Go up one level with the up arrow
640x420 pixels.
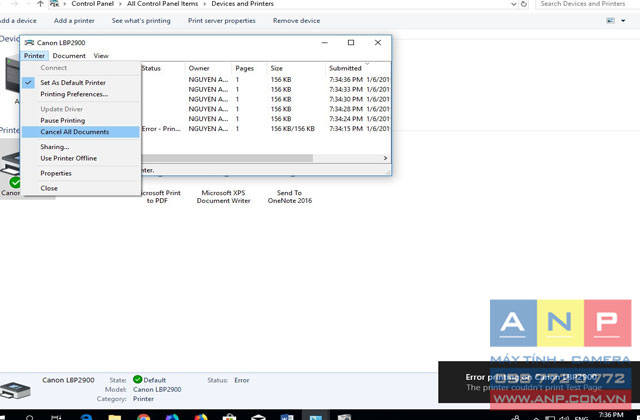click(40, 4)
